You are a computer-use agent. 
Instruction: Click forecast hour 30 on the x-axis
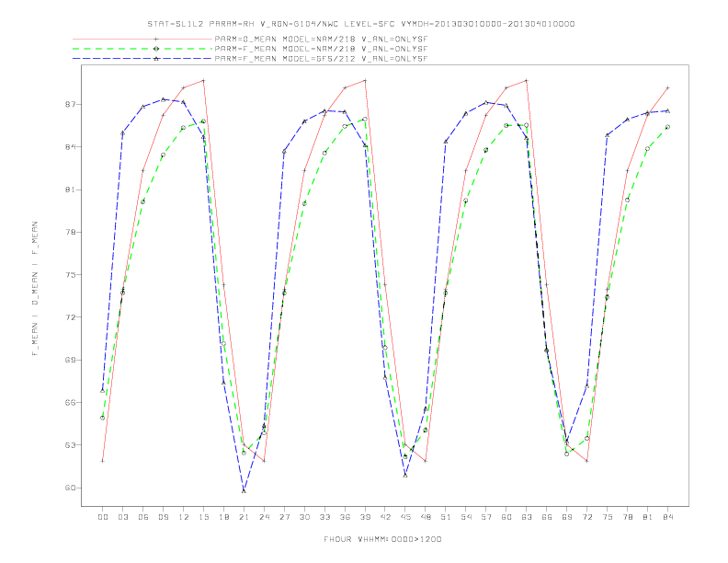coord(304,517)
